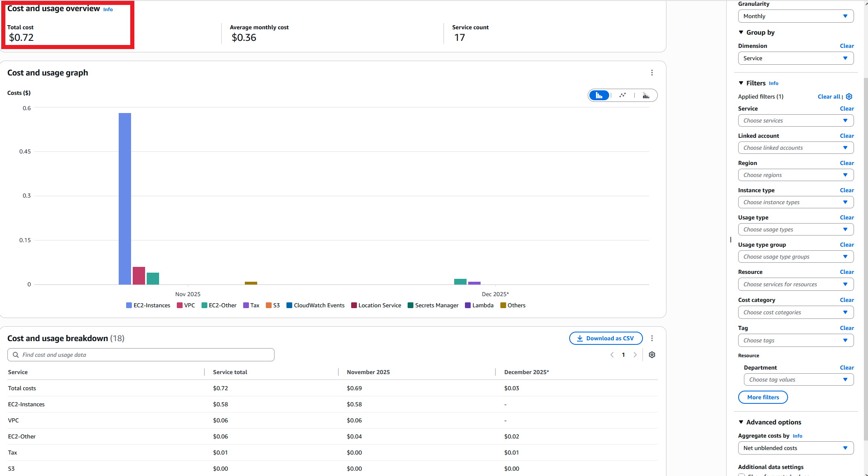Sort table by November 2025 column
This screenshot has height=476, width=868.
tap(368, 372)
